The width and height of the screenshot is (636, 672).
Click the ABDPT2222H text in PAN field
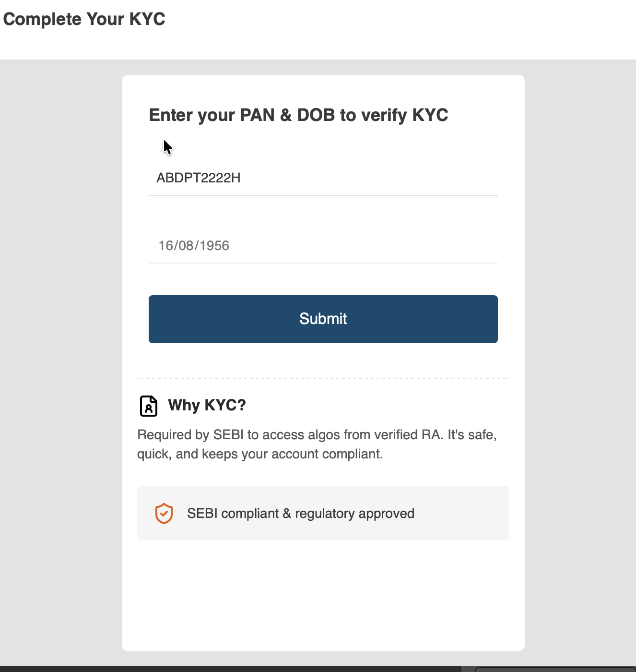coord(199,178)
